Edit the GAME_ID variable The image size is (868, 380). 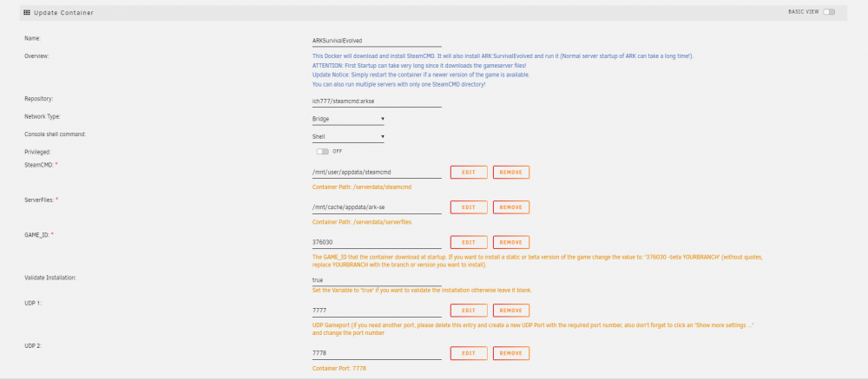(469, 242)
